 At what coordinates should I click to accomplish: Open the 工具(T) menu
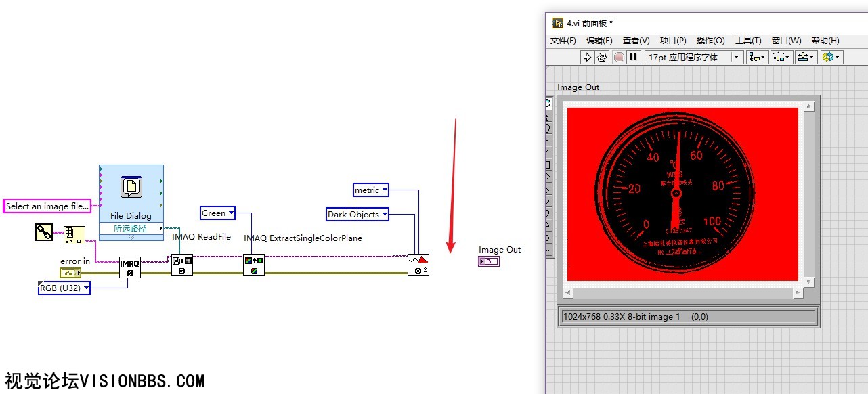(748, 41)
